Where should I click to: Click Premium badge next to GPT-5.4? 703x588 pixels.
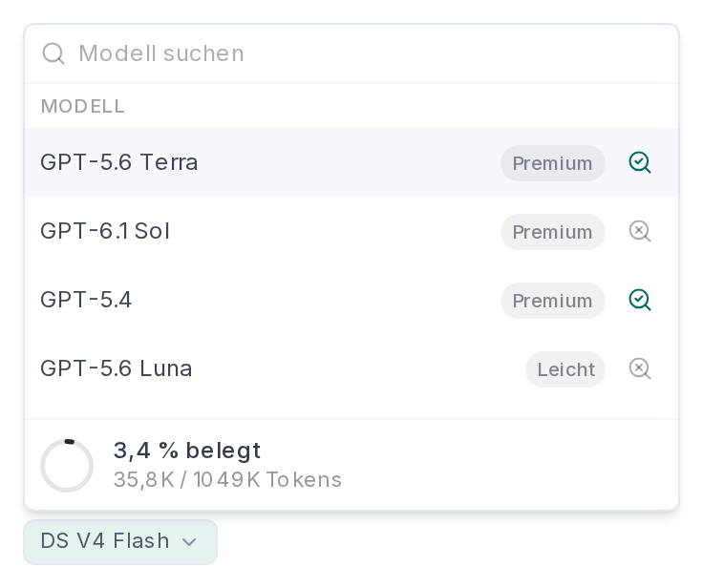click(553, 301)
